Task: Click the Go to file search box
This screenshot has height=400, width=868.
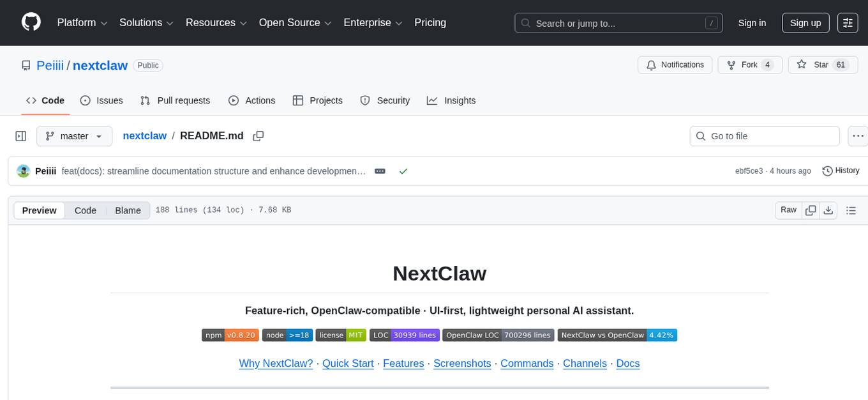Action: 764,136
